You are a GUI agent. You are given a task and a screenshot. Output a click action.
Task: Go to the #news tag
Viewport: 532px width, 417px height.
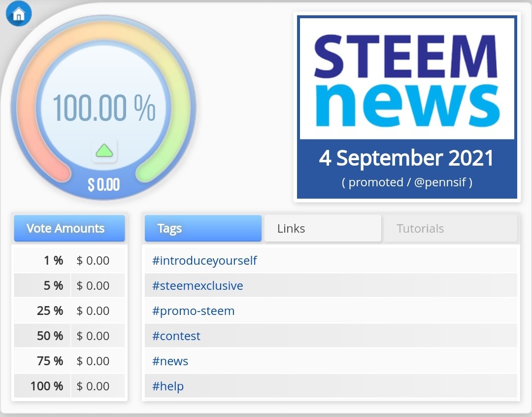170,361
